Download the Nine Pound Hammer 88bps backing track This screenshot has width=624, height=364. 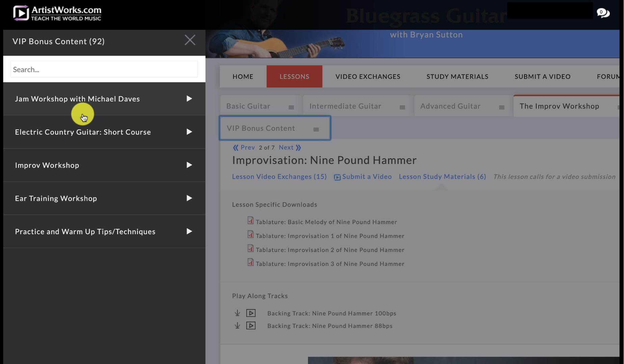237,326
